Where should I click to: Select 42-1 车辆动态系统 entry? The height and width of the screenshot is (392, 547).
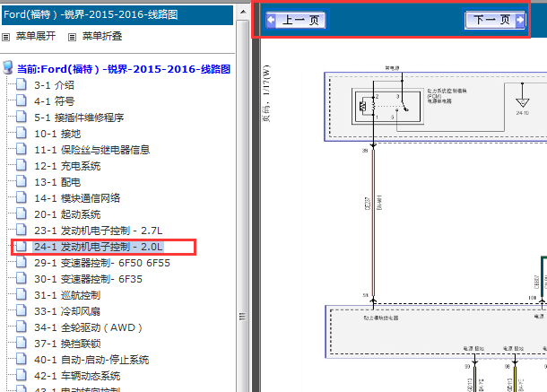coord(77,376)
